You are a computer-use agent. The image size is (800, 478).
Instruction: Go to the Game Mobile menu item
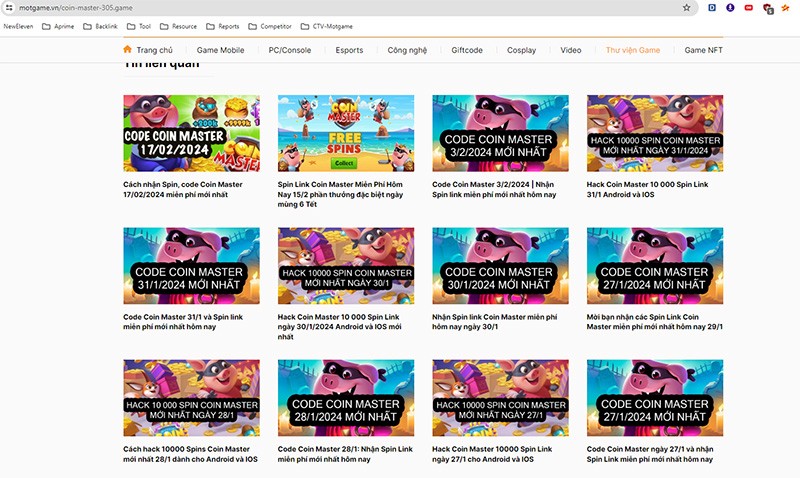click(x=220, y=49)
